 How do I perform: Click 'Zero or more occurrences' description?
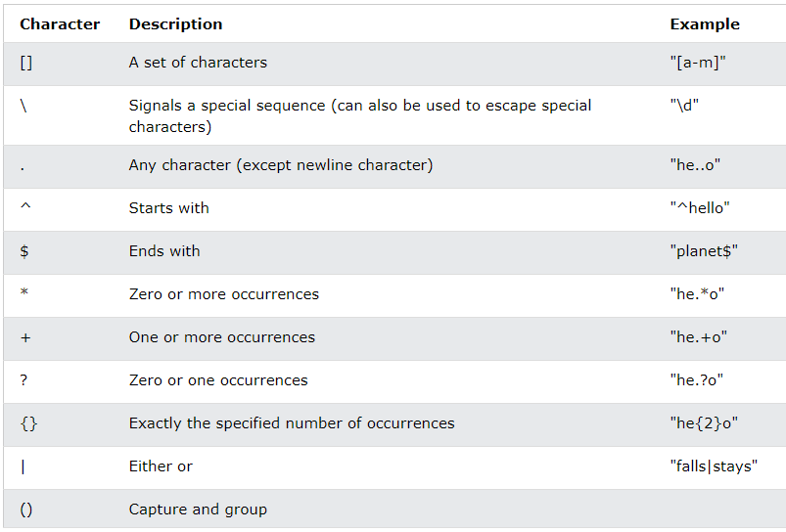223,294
